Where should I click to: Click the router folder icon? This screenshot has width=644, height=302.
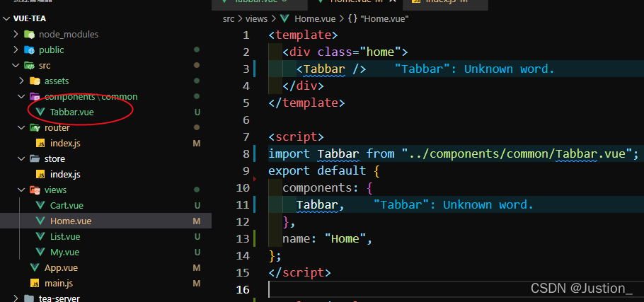[35, 127]
